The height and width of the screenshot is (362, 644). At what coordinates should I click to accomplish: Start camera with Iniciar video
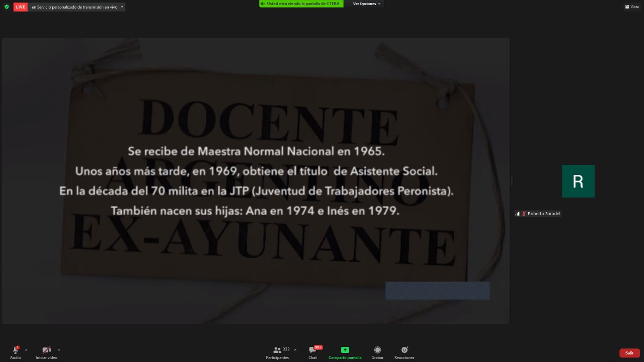(x=46, y=350)
